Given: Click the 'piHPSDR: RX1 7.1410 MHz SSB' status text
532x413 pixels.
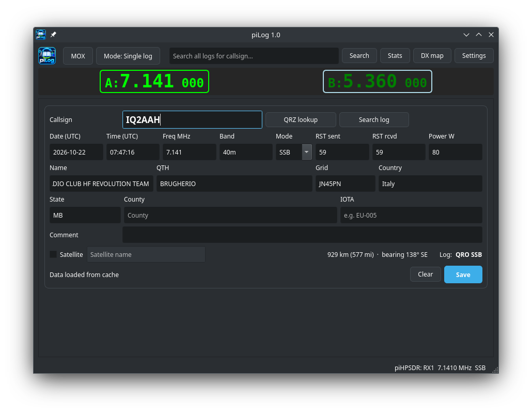Looking at the screenshot, I should (440, 368).
